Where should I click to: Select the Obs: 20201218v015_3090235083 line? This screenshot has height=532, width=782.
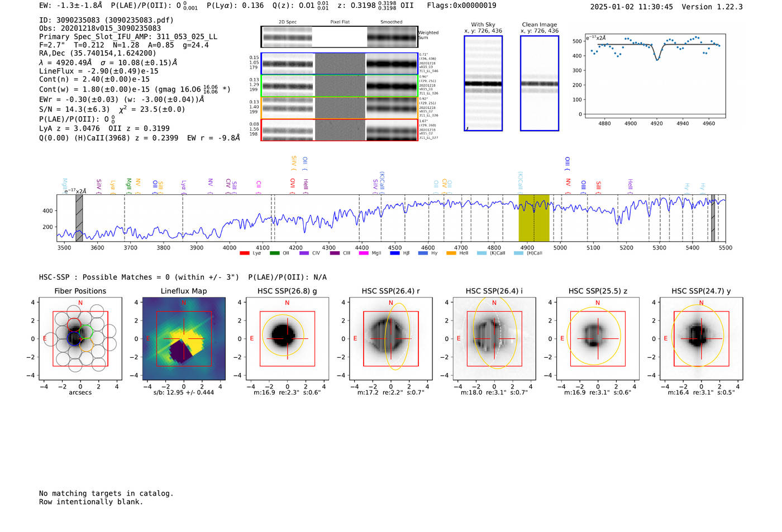(x=100, y=28)
